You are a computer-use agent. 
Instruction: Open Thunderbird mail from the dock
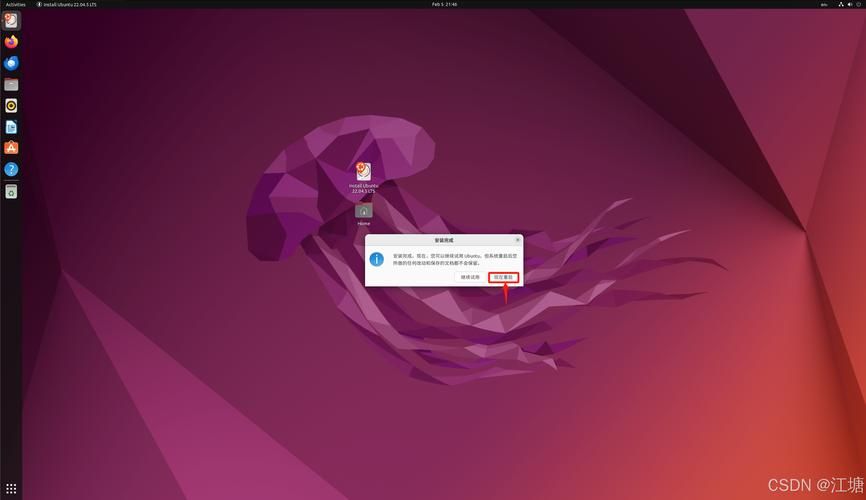(x=11, y=63)
